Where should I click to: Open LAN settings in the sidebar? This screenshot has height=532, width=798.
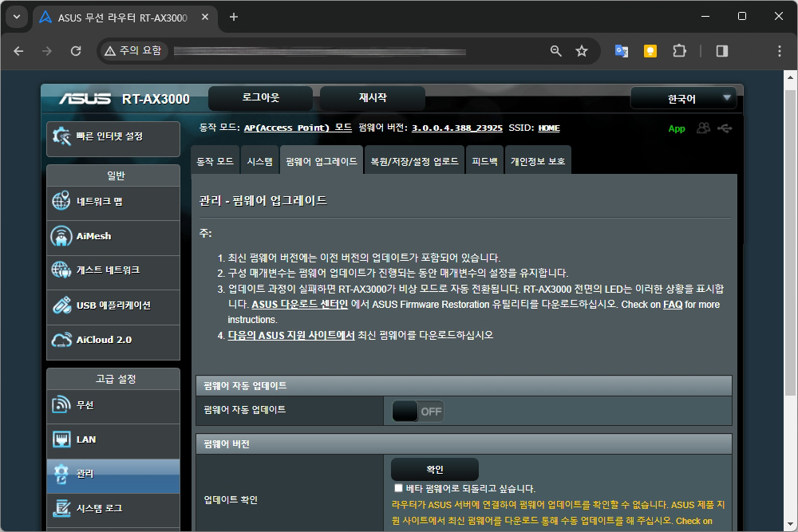click(x=113, y=440)
